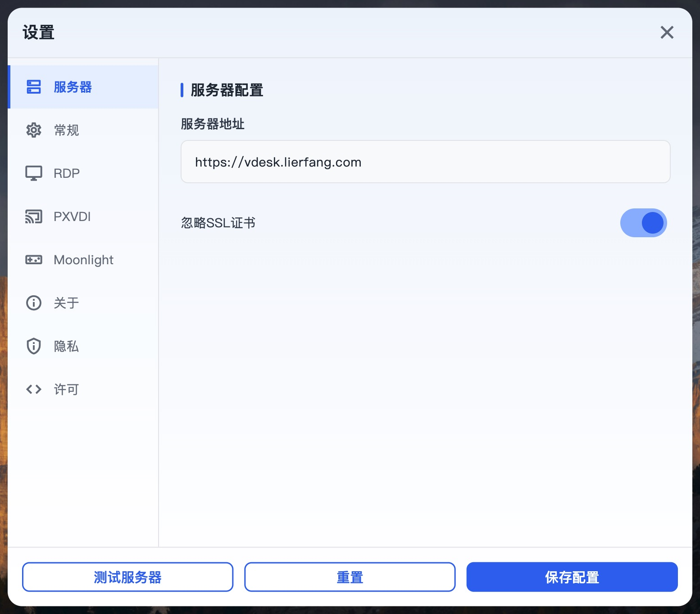This screenshot has width=700, height=614.
Task: Click the gear icon beside 常规
Action: point(34,130)
